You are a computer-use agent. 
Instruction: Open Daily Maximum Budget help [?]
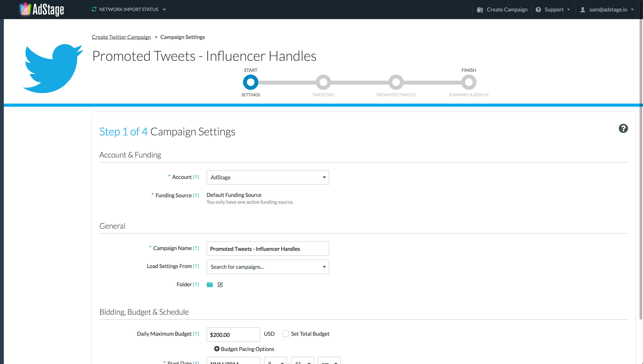pos(196,334)
